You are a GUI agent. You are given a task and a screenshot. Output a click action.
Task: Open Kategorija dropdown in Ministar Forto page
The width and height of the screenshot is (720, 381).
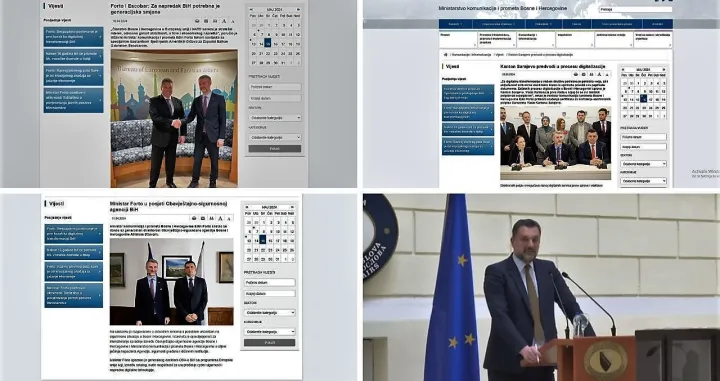click(x=270, y=331)
